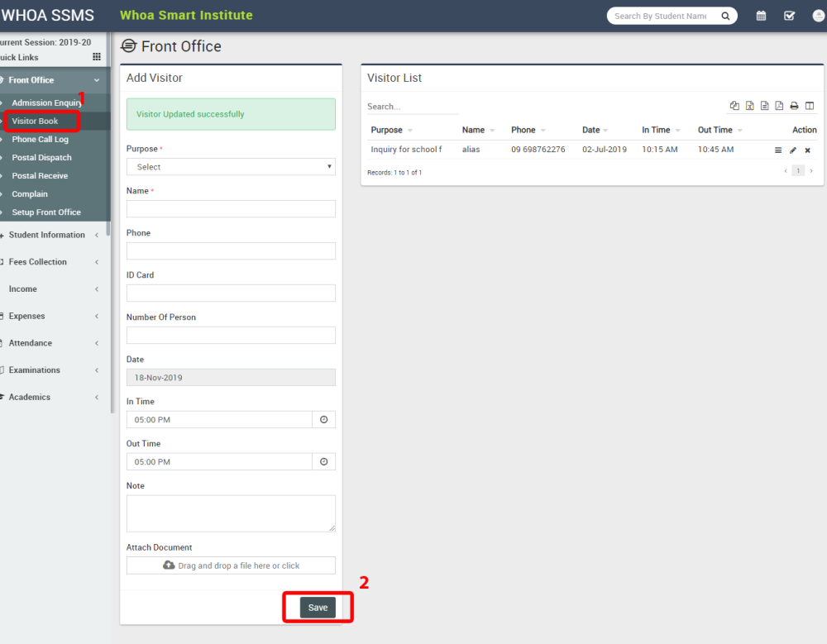Delete the visitor entry for alias
The image size is (827, 644).
click(808, 150)
